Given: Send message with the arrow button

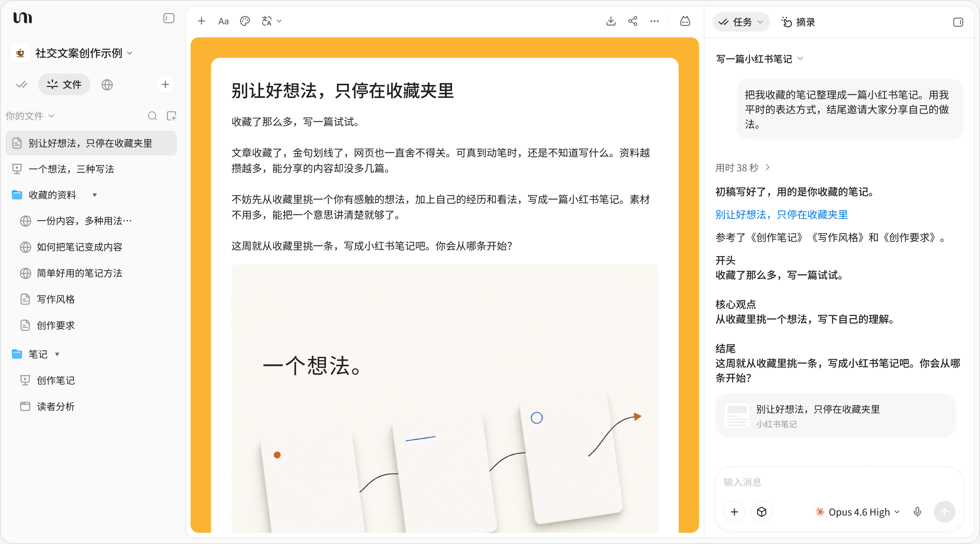Looking at the screenshot, I should pyautogui.click(x=944, y=512).
